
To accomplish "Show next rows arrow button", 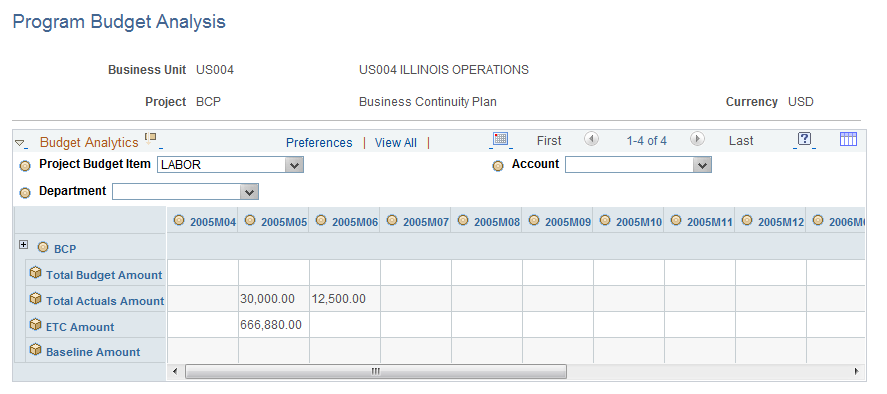I will click(x=697, y=139).
